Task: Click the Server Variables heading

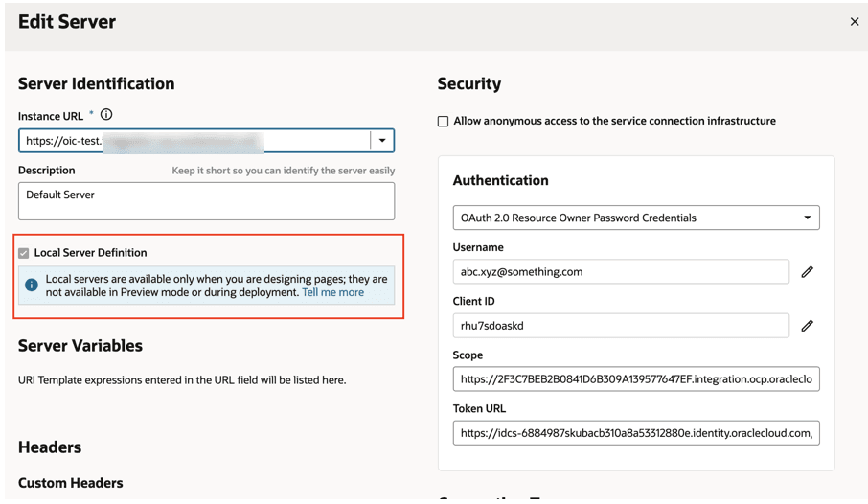Action: [80, 346]
